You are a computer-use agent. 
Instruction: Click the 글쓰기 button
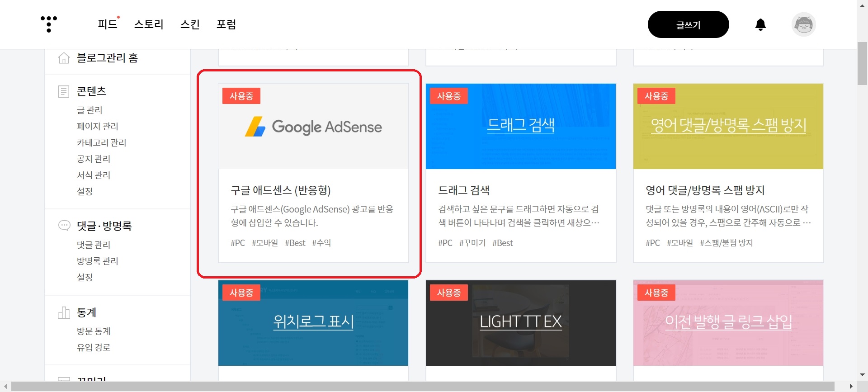click(688, 24)
